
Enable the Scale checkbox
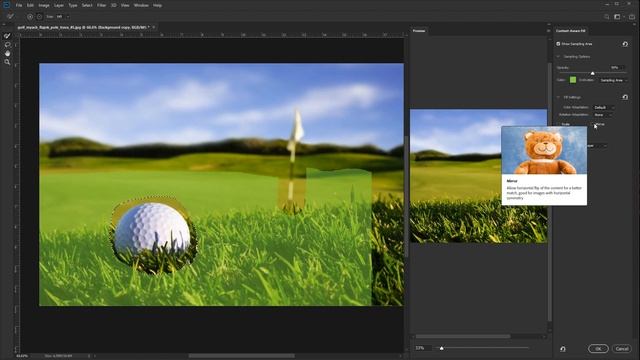point(558,124)
